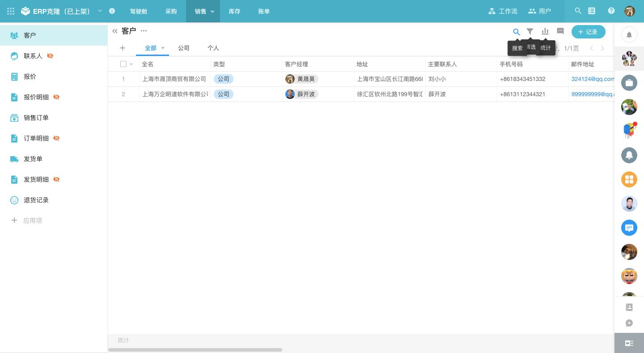Click 薛开波 customer manager avatar in row 2
Image resolution: width=644 pixels, height=353 pixels.
click(290, 94)
